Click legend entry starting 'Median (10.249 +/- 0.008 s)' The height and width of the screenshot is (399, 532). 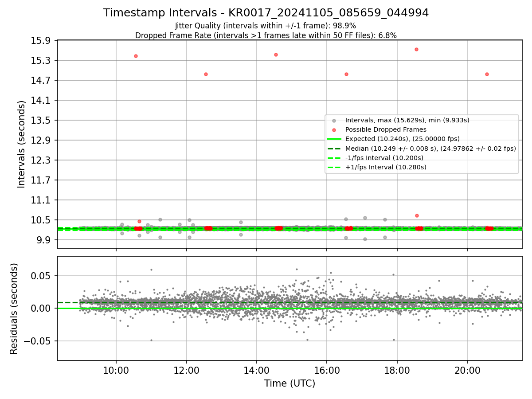(430, 149)
